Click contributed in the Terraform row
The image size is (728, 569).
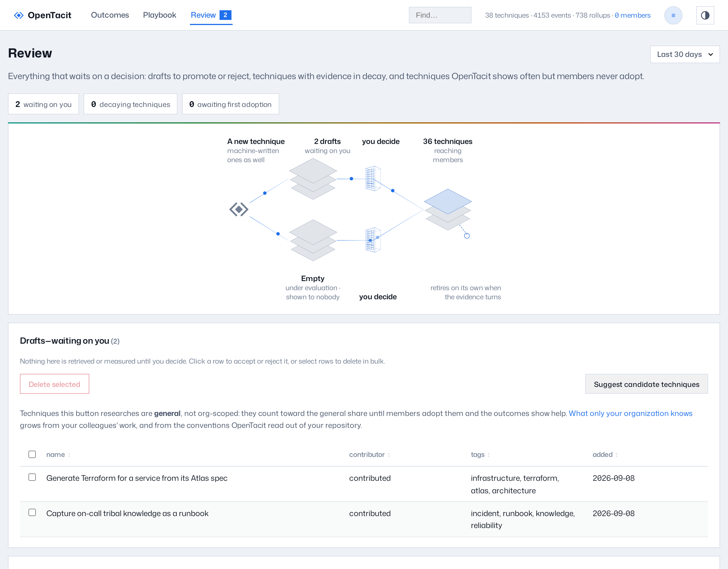coord(370,478)
